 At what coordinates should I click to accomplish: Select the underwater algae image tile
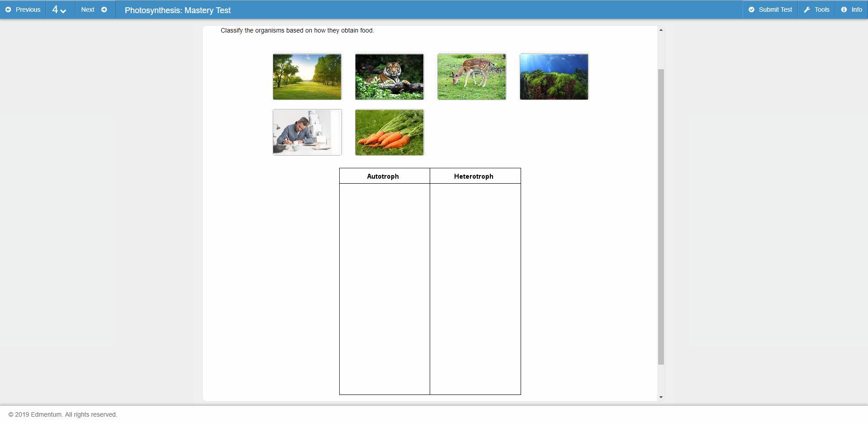554,77
